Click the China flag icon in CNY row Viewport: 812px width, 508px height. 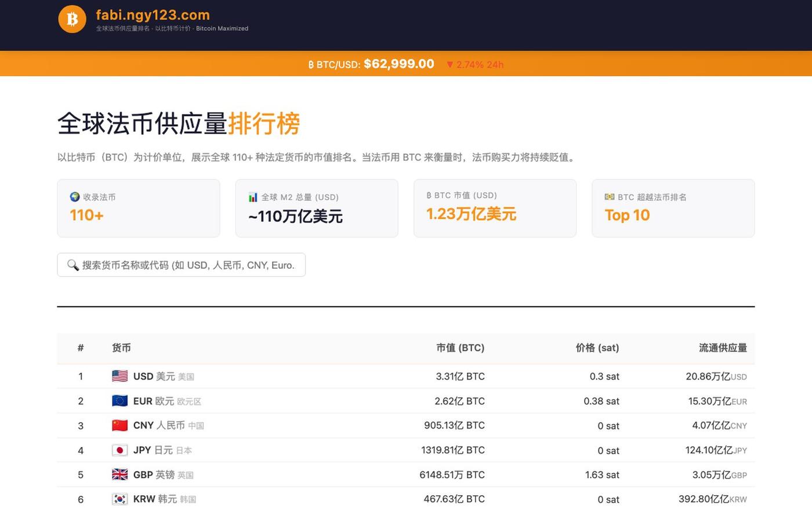click(119, 426)
